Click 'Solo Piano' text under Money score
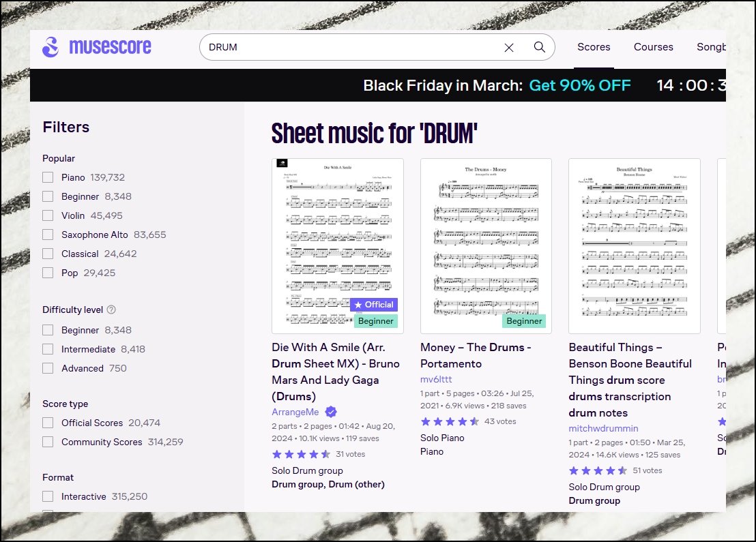This screenshot has width=756, height=542. [442, 438]
